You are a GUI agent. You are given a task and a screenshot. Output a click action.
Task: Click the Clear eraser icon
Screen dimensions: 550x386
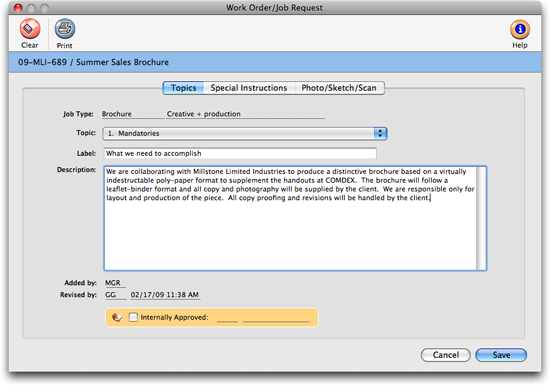[30, 29]
